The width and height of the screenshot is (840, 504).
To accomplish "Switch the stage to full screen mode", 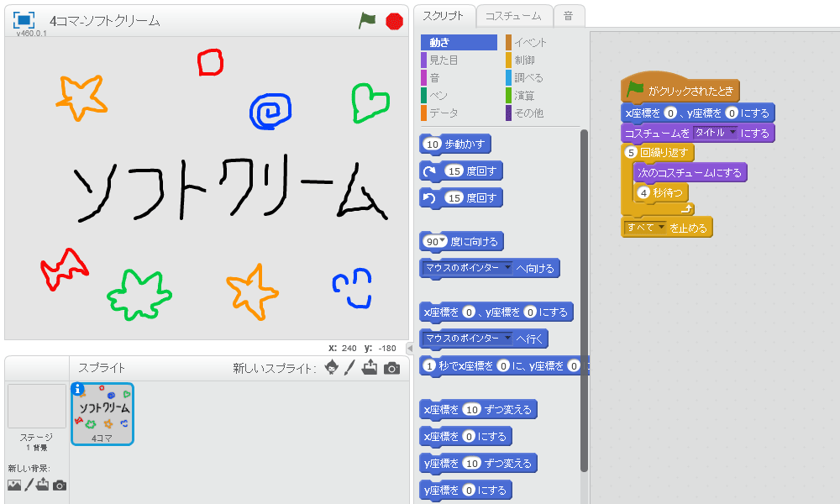I will click(24, 20).
